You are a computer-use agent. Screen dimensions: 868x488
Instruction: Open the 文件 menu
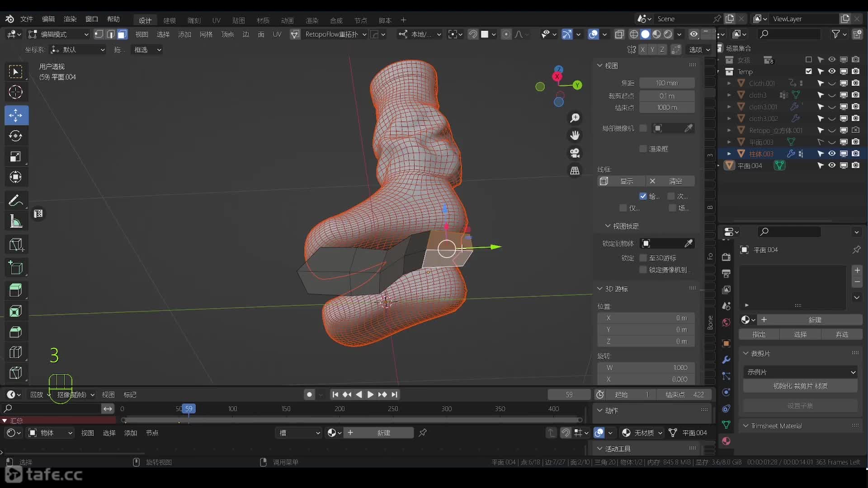[x=27, y=19]
